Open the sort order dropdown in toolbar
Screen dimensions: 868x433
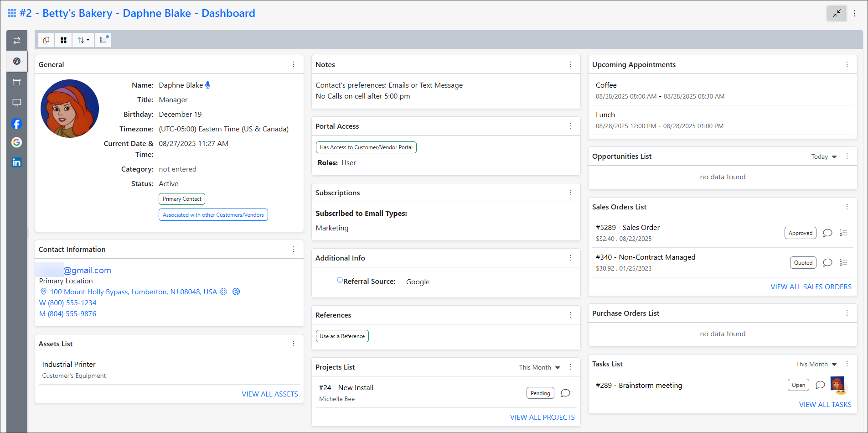tap(83, 40)
